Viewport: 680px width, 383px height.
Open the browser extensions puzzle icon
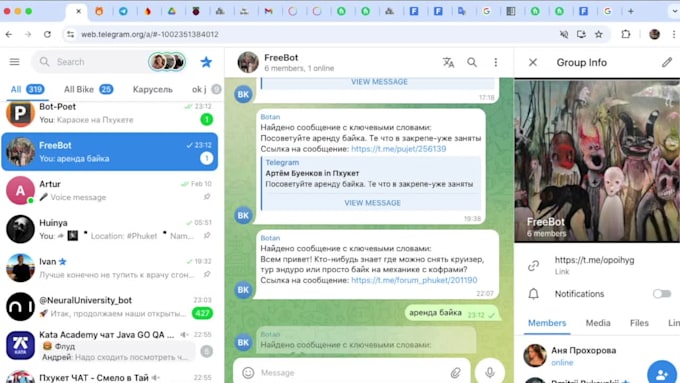626,34
